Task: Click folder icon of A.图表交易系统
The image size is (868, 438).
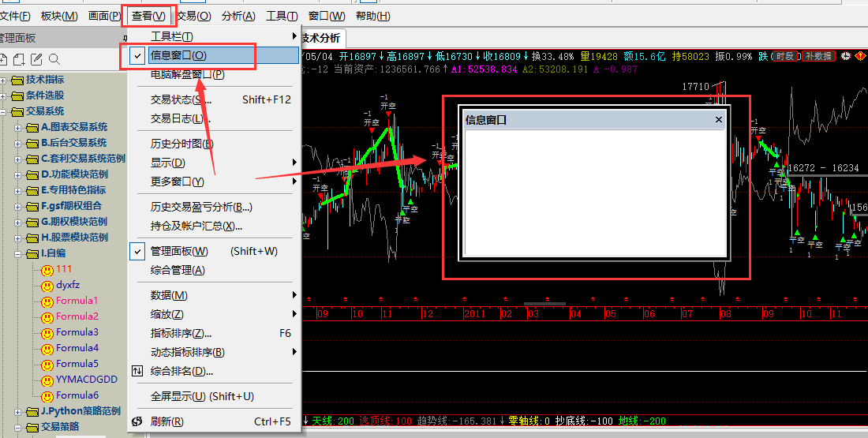Action: (x=32, y=127)
